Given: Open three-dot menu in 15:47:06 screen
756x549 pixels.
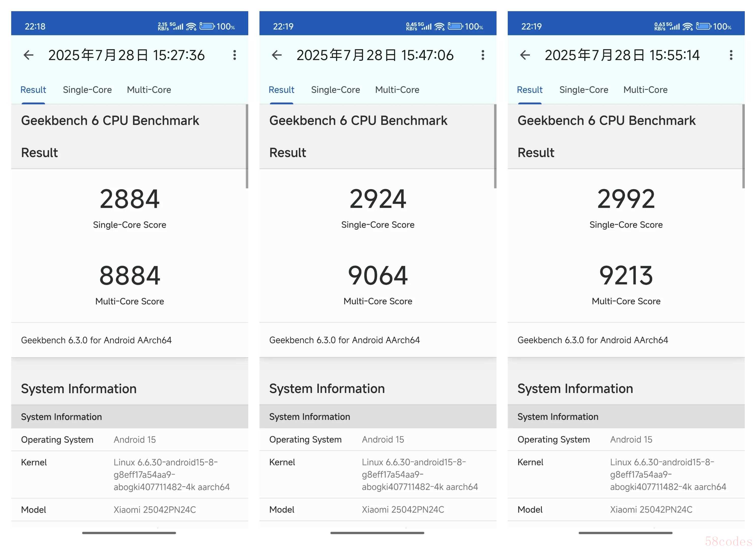Looking at the screenshot, I should pyautogui.click(x=483, y=55).
